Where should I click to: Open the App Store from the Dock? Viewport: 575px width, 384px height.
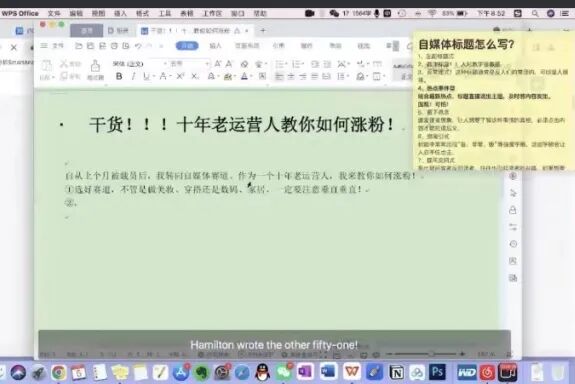coord(181,373)
